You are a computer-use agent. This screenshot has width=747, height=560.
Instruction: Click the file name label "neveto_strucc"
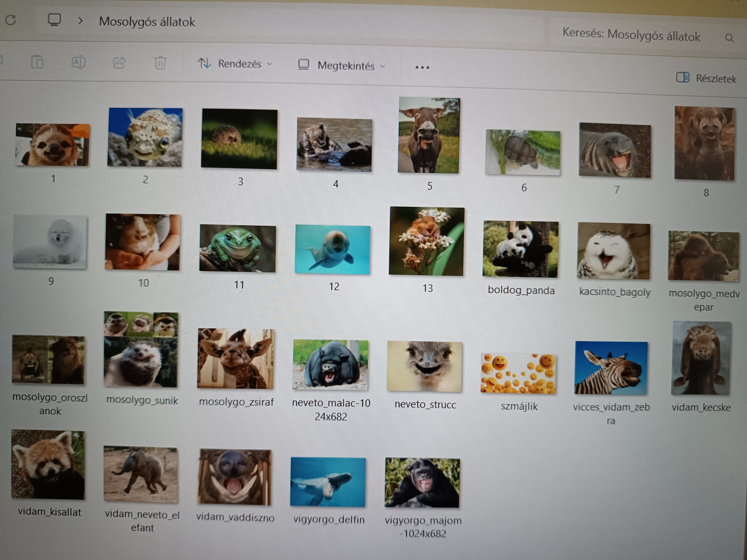click(x=425, y=404)
